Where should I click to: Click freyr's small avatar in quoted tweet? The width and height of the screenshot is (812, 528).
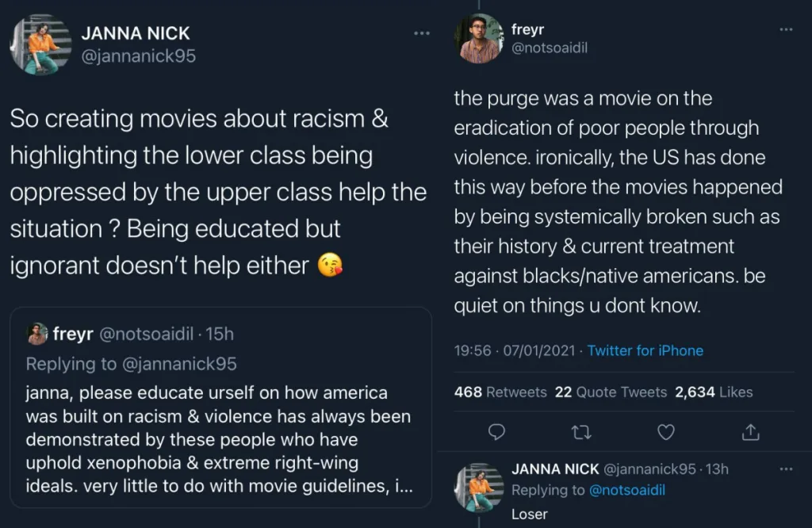click(37, 334)
